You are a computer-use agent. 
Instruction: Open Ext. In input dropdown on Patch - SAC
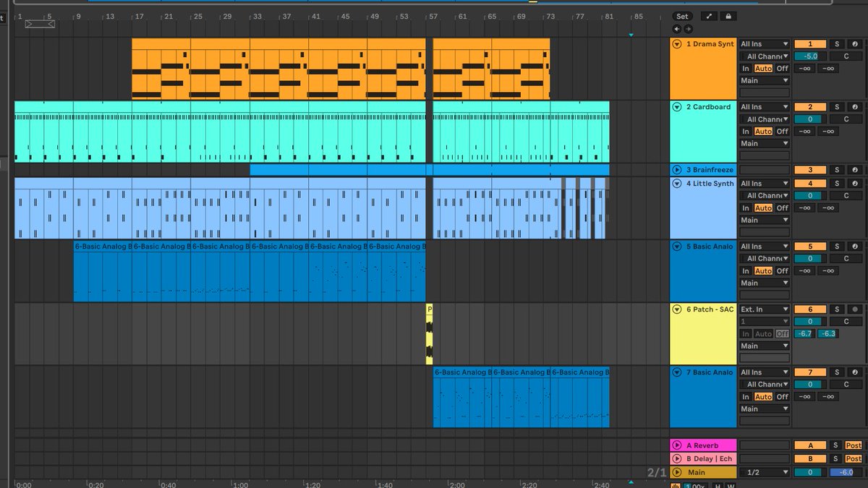coord(765,309)
